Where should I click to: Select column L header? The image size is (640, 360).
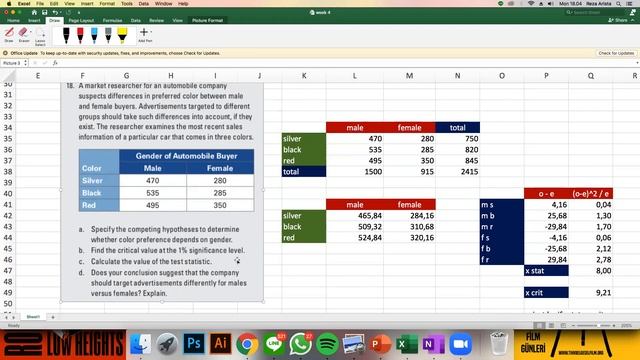point(354,76)
